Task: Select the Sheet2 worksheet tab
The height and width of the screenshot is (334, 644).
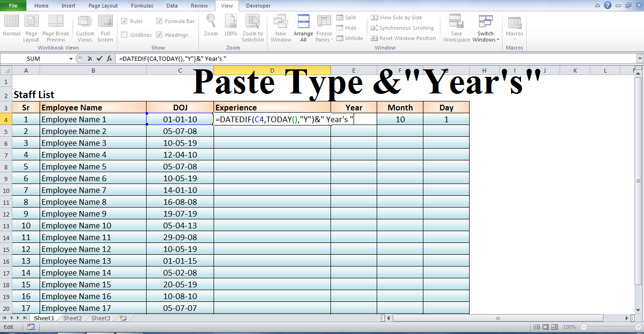Action: (72, 318)
